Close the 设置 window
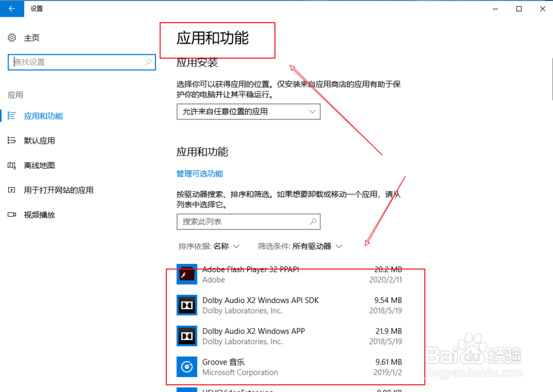The image size is (553, 392). coord(542,8)
